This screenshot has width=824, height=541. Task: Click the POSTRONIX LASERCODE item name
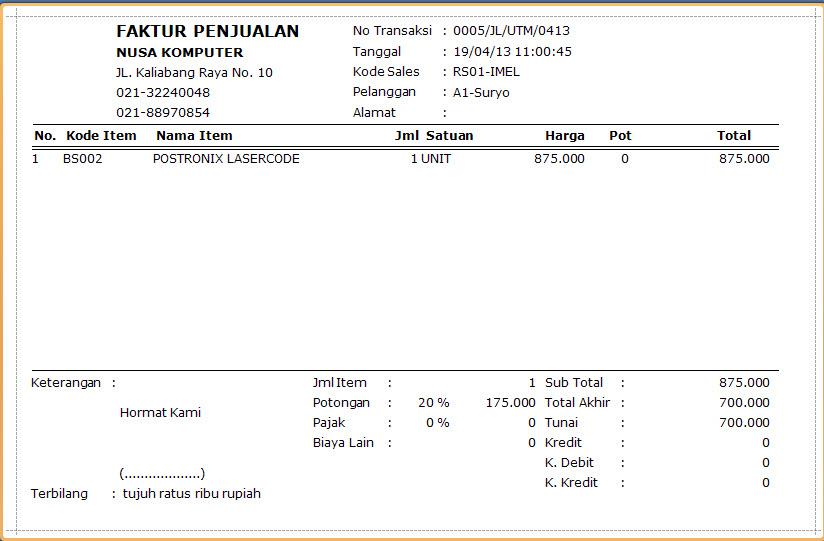[x=226, y=159]
